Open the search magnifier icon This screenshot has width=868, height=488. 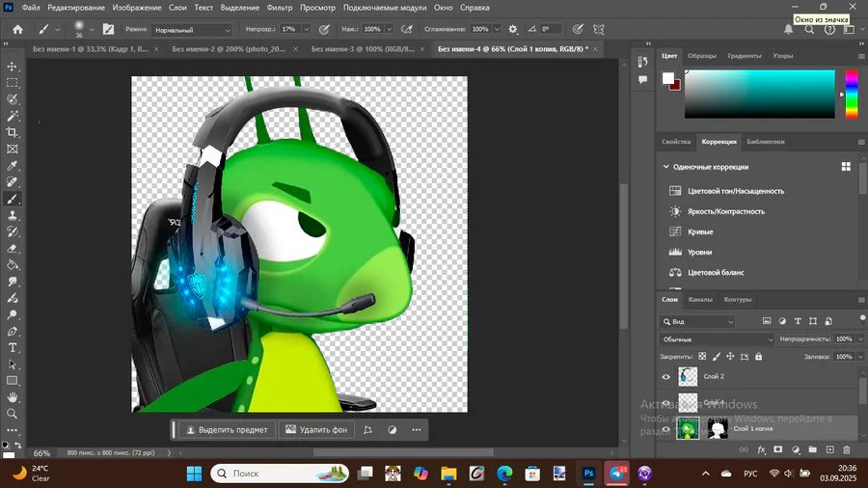(809, 29)
